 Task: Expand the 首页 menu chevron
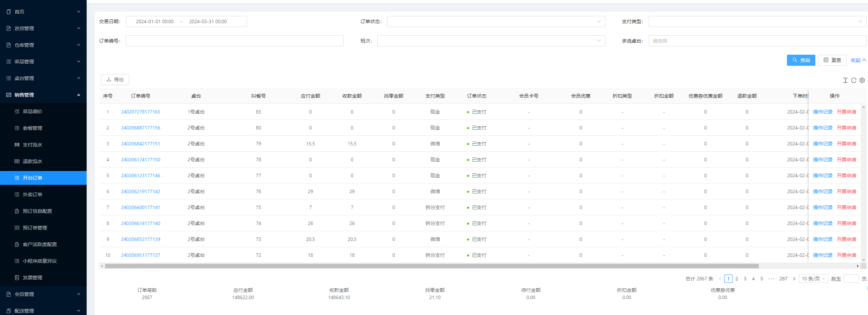click(79, 12)
